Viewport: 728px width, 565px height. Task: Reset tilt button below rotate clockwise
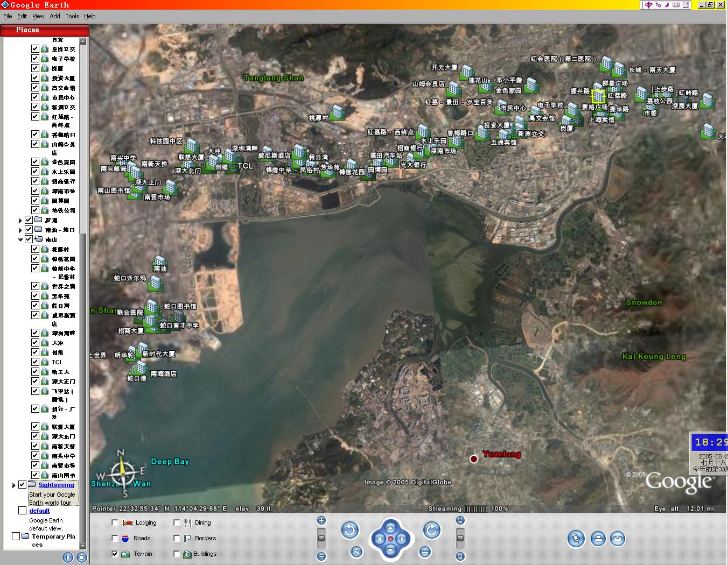tap(425, 552)
